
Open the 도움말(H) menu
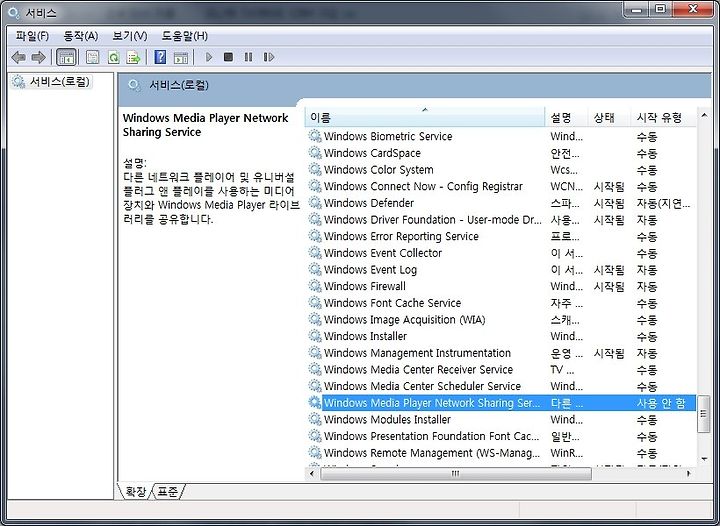pyautogui.click(x=185, y=36)
